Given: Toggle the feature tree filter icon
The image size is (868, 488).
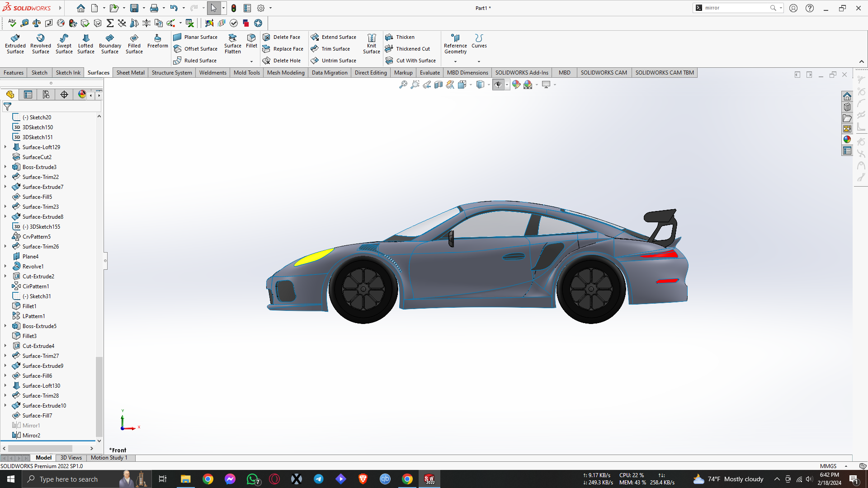Looking at the screenshot, I should [x=8, y=107].
